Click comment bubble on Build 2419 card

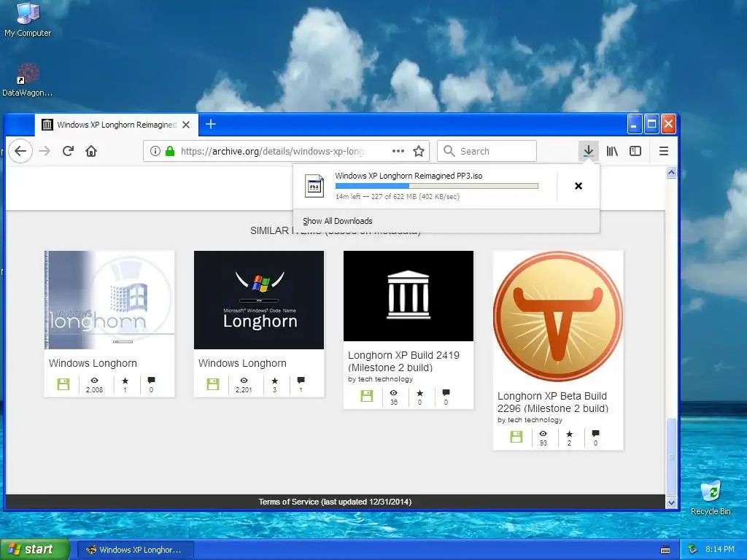tap(446, 393)
